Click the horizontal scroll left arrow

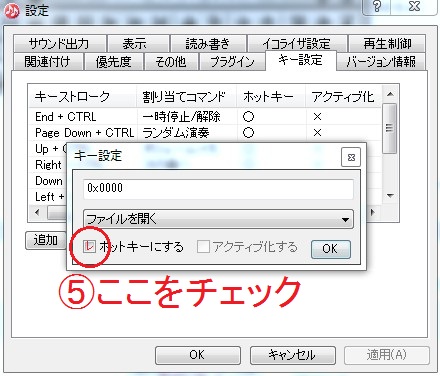tap(37, 212)
